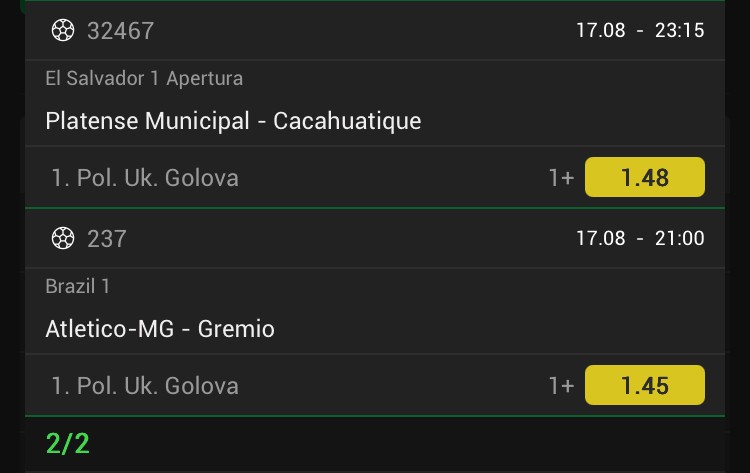Screen dimensions: 750x473
Task: Click the soccer ball icon beside 237
Action: point(63,238)
